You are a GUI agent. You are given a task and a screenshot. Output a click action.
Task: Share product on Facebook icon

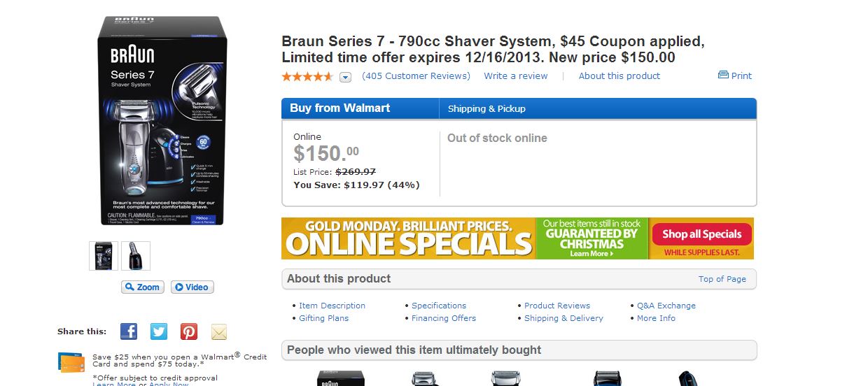point(129,331)
